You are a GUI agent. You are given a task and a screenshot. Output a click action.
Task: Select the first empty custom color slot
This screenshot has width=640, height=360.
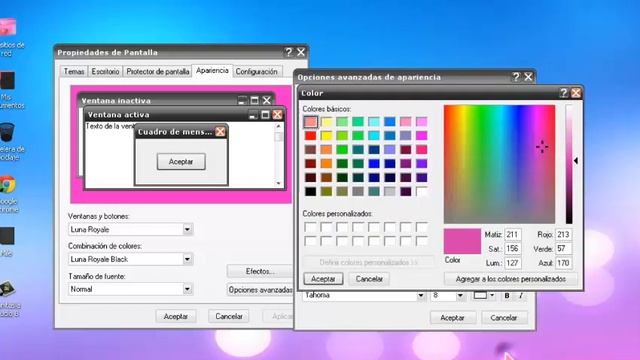311,227
